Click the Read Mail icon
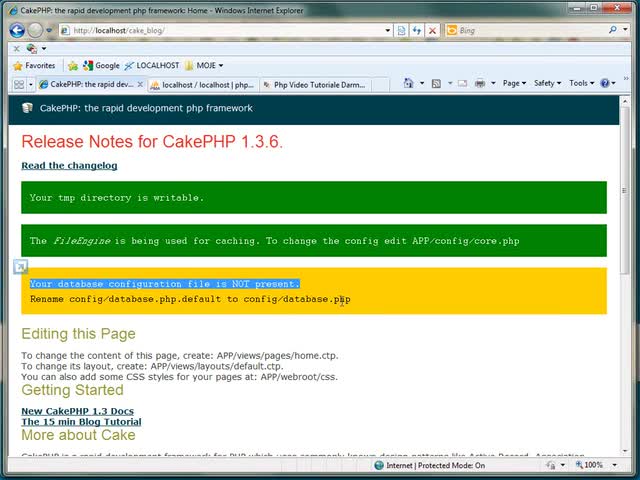 click(x=462, y=84)
